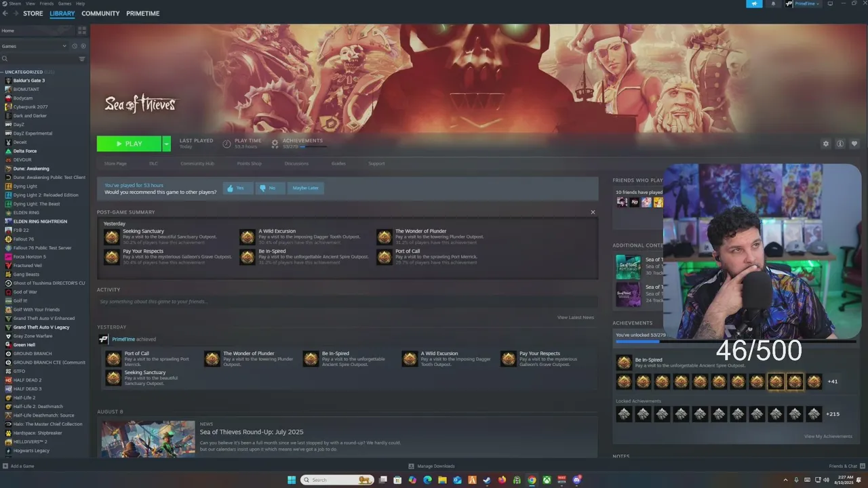Open Manage Downloads at the bottom
Screen dimensions: 868x488
[x=432, y=466]
